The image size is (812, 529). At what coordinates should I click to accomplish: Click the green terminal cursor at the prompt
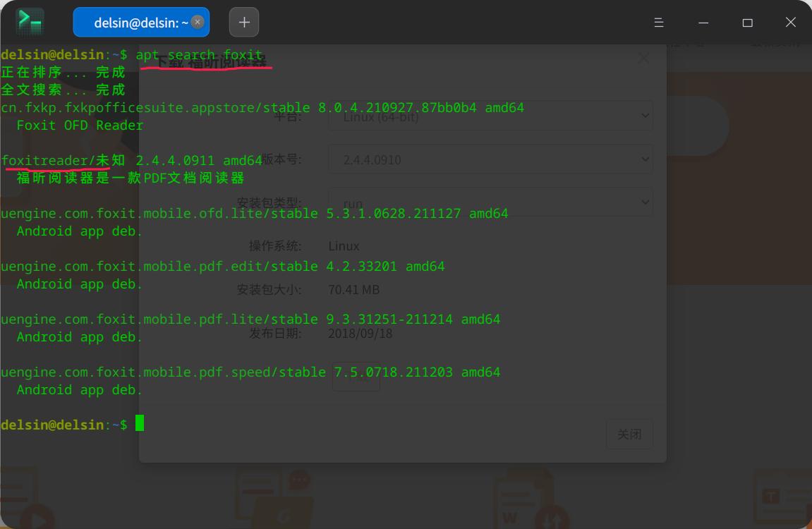click(x=138, y=424)
